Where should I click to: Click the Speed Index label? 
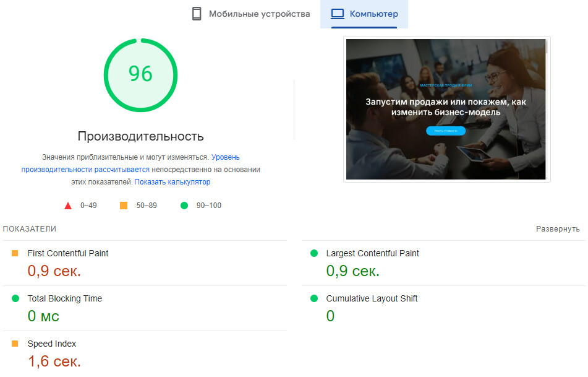pyautogui.click(x=52, y=344)
